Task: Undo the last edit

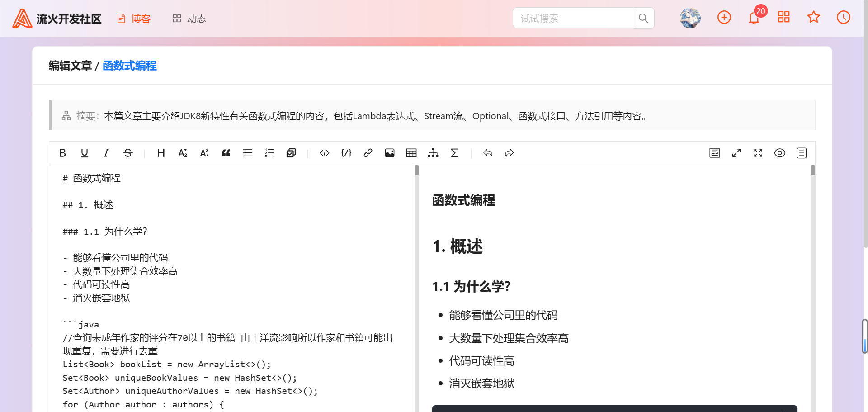Action: pyautogui.click(x=488, y=153)
